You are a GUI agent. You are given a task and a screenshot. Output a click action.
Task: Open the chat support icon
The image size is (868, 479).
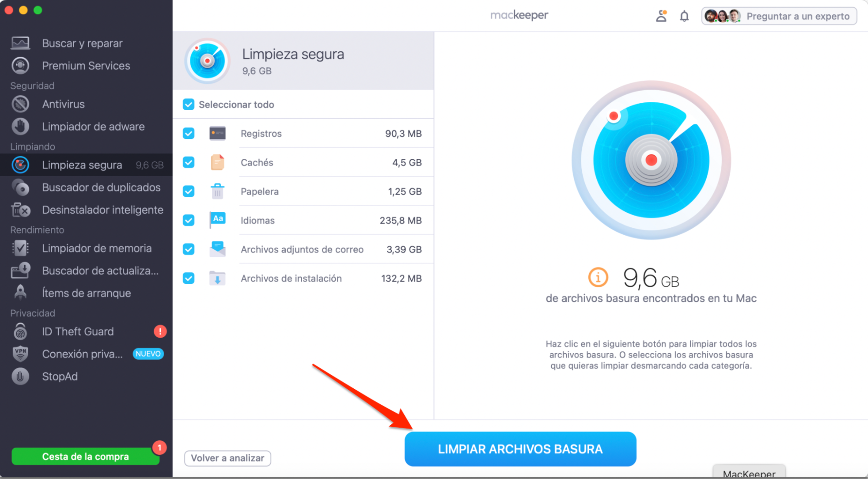[661, 16]
